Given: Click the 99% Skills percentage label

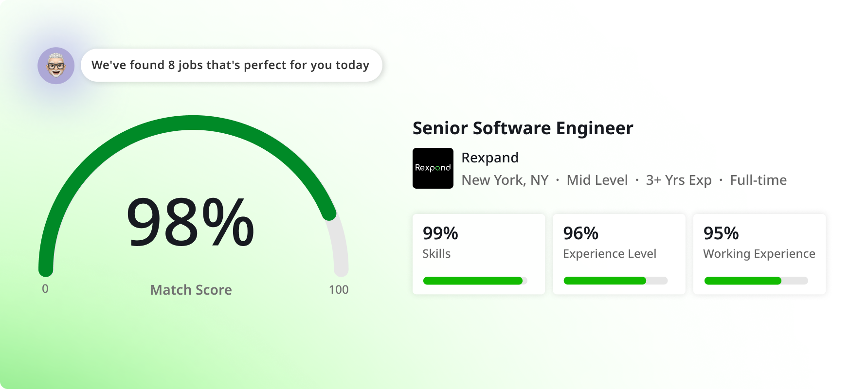Looking at the screenshot, I should [440, 233].
